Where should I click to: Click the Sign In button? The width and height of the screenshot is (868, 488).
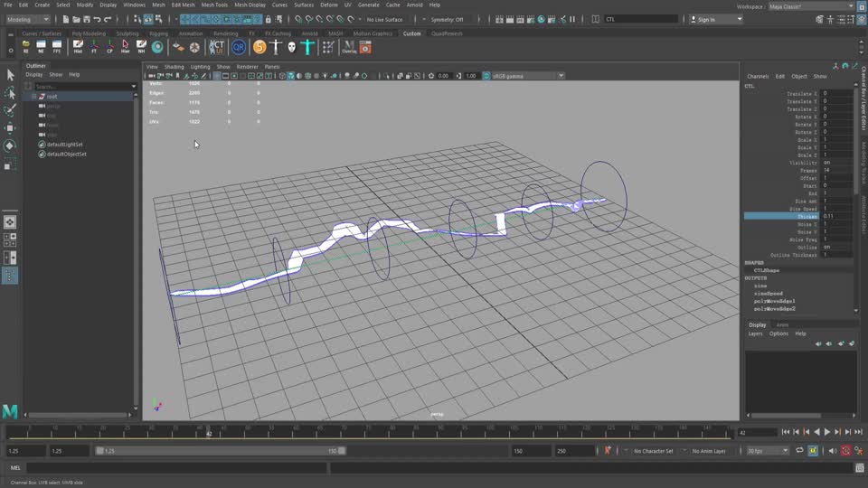tap(705, 19)
